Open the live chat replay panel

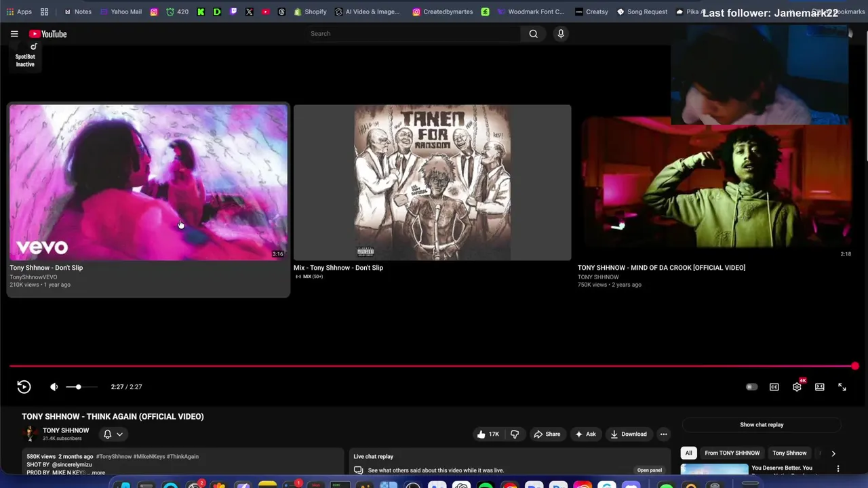coord(649,470)
